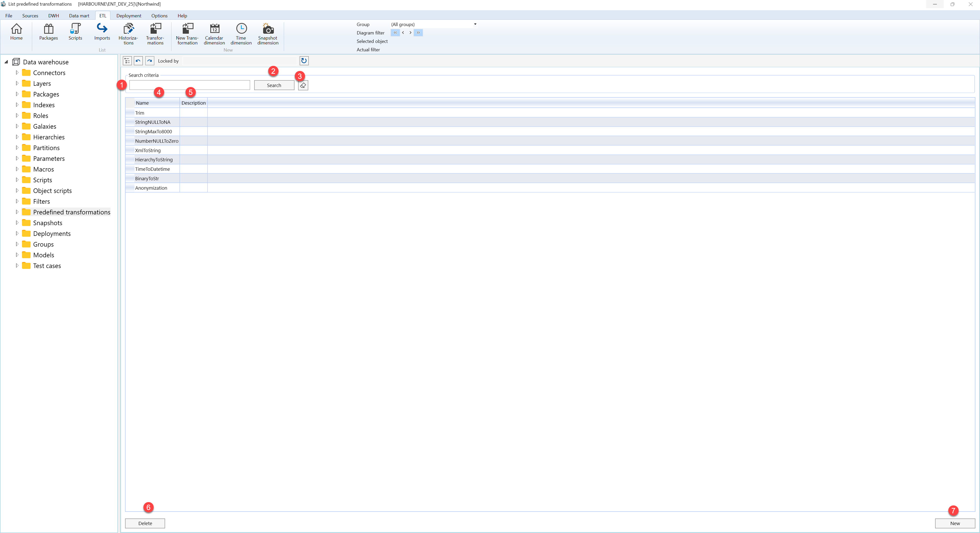Select Filters in the tree
Viewport: 980px width, 533px height.
pyautogui.click(x=41, y=201)
